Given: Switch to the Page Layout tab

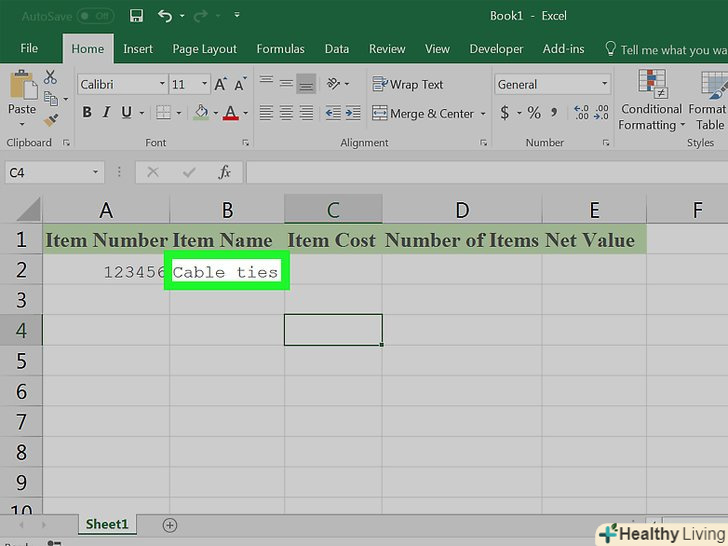Looking at the screenshot, I should 204,48.
